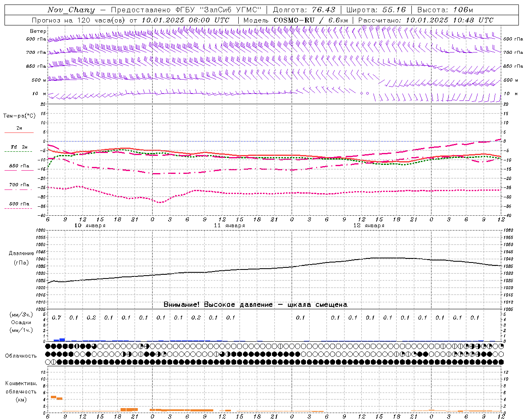Viewport: 525px width, 420px height.
Task: Click the "10 января" date label
Action: pos(90,226)
